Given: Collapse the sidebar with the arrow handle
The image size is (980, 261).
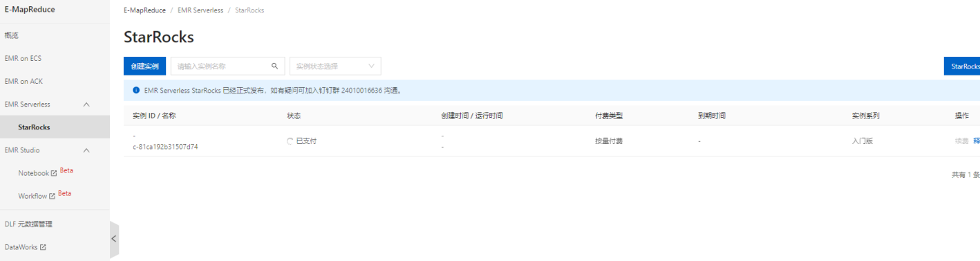Looking at the screenshot, I should click(x=114, y=238).
